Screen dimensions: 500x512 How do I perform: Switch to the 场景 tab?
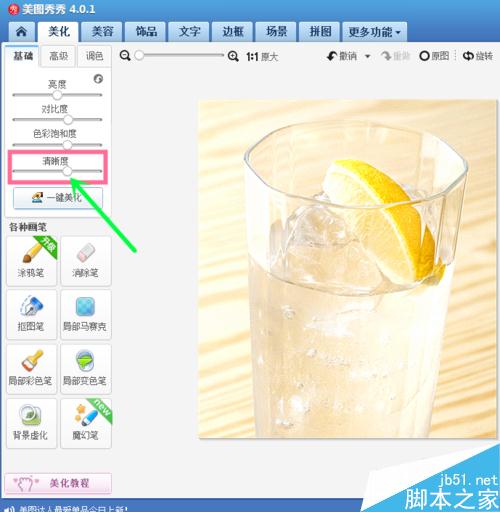[x=276, y=32]
